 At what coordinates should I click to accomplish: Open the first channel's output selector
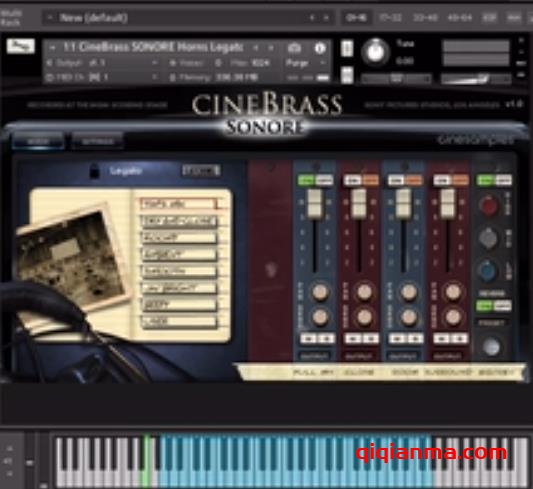315,356
